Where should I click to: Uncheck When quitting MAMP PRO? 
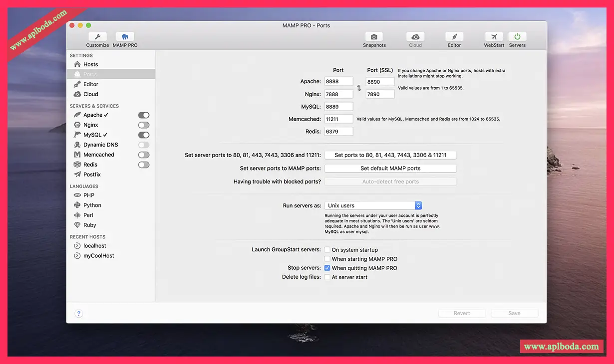[x=327, y=268]
